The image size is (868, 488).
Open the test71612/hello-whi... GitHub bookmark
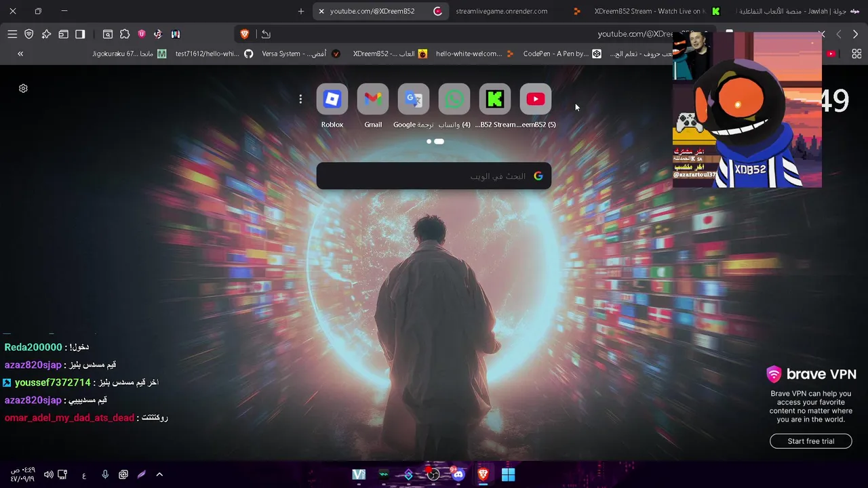[214, 54]
